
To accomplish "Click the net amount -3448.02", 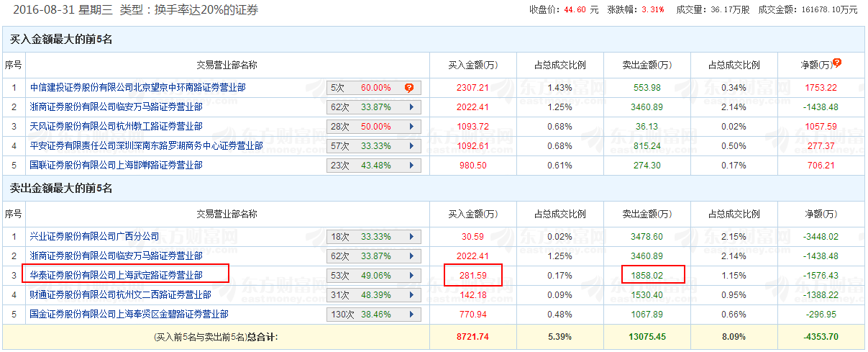I will pyautogui.click(x=821, y=236).
